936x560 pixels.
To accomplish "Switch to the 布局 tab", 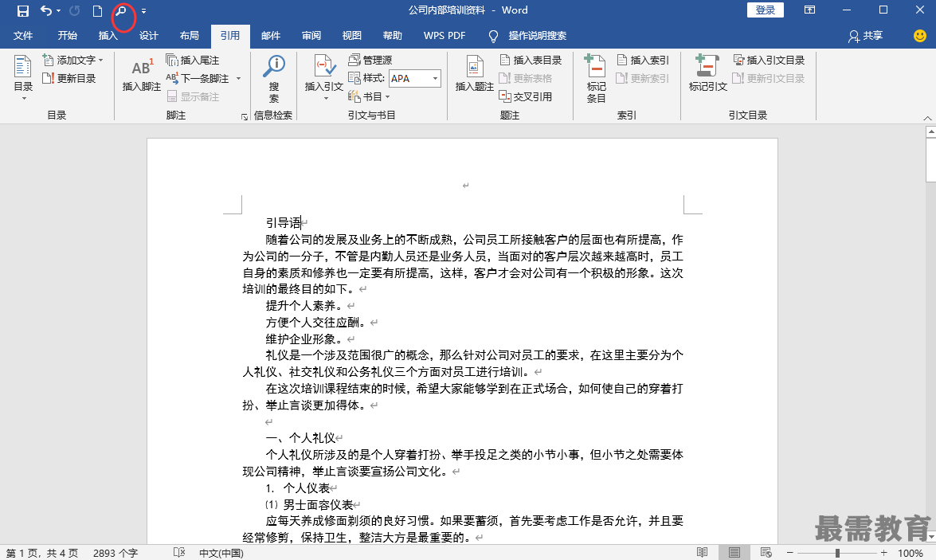I will pos(190,36).
